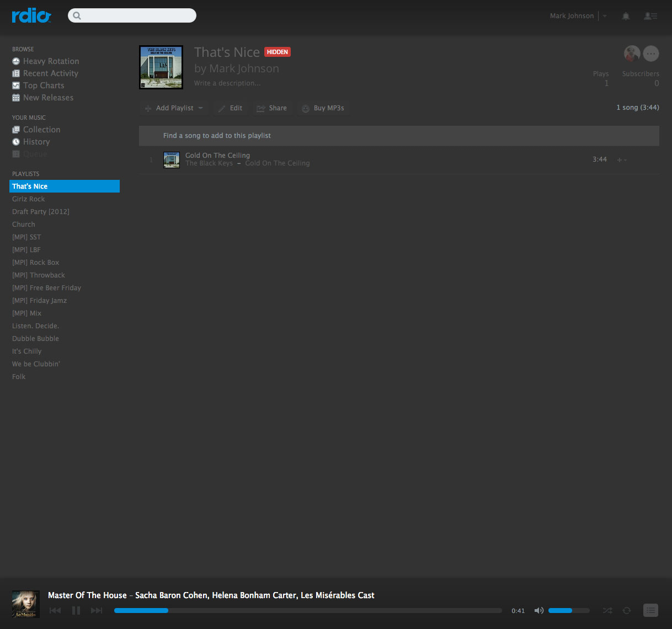Screen dimensions: 672x629
Task: Skip to previous track
Action: tap(55, 610)
